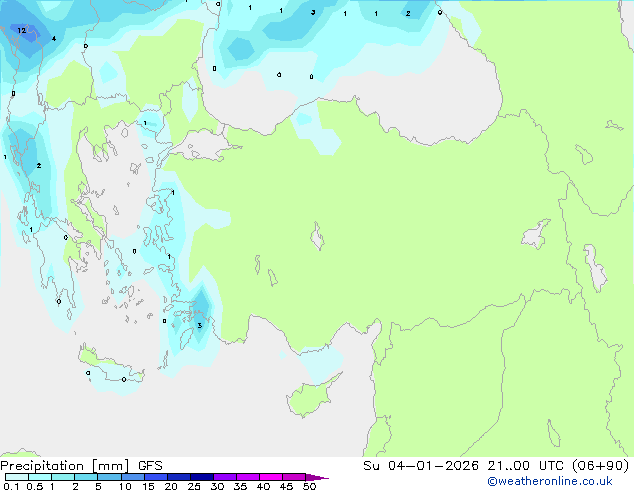Click the '20' legend scale label

(x=171, y=486)
